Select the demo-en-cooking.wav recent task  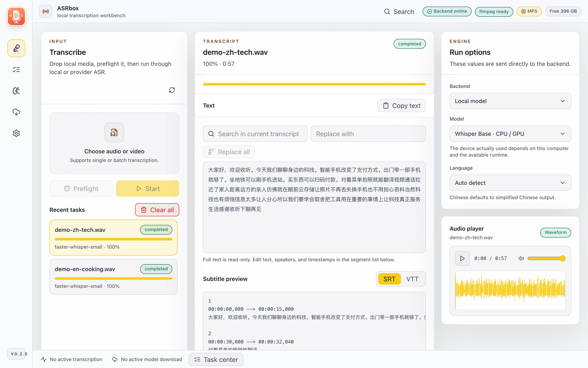(114, 277)
